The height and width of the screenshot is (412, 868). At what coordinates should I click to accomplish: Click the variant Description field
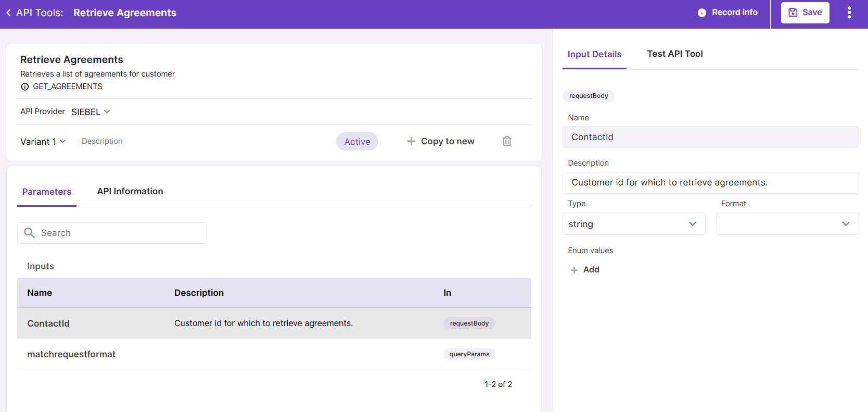(102, 141)
